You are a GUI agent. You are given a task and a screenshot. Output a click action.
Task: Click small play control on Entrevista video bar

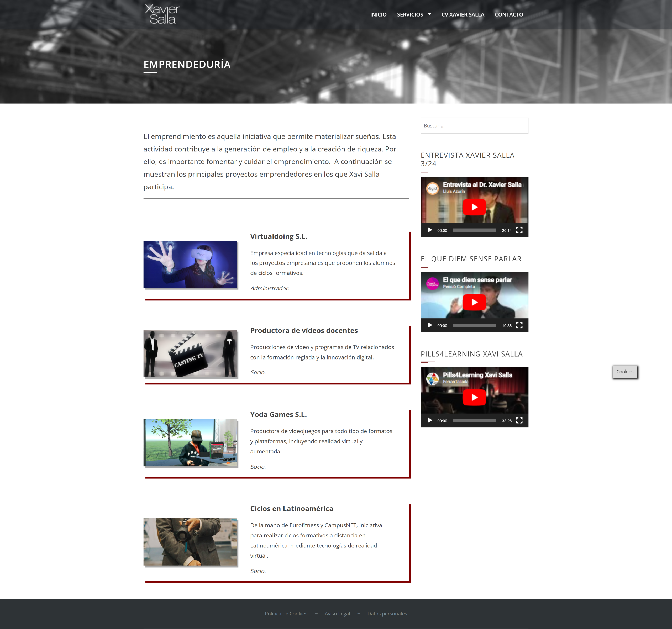click(x=430, y=230)
